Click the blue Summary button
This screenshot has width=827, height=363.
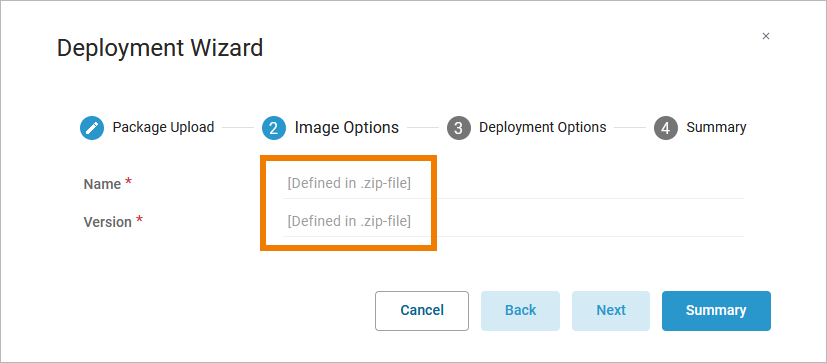tap(716, 311)
